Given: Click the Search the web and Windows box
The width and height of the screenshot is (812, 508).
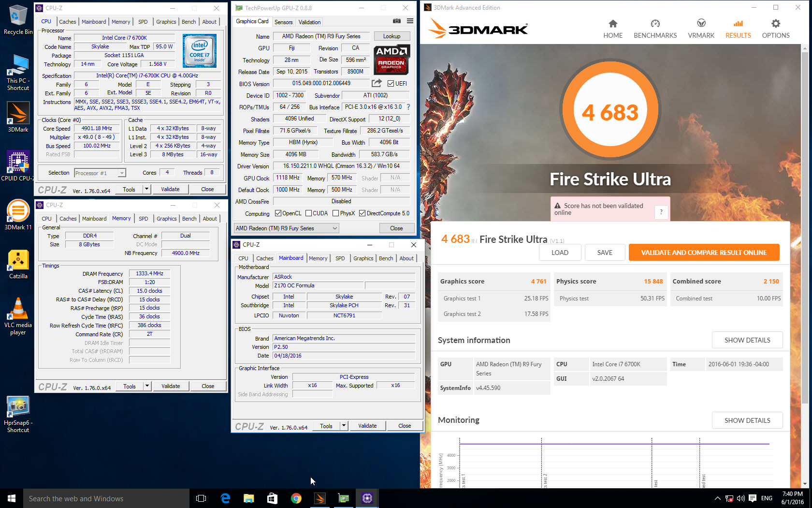Looking at the screenshot, I should point(106,498).
